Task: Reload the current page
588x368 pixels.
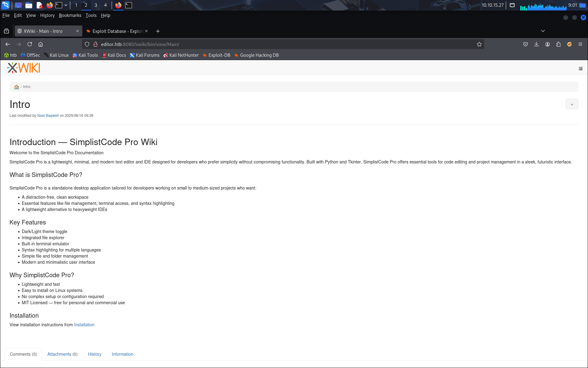Action: (x=30, y=44)
